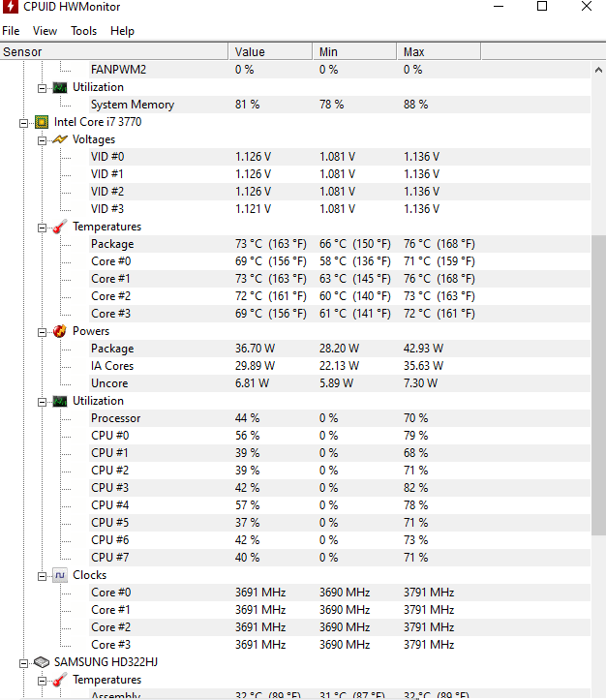The image size is (606, 700).
Task: Click the CPUID HWMonitor app icon in title bar
Action: (10, 7)
